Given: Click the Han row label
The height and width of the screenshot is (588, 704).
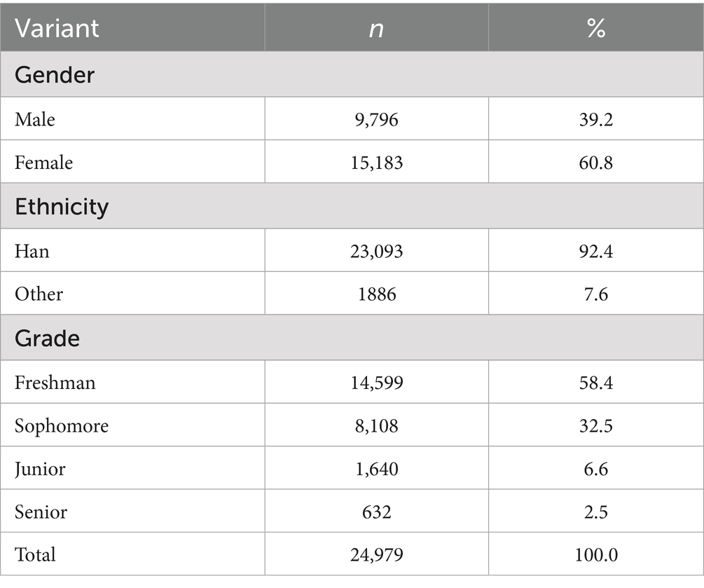Looking at the screenshot, I should (x=32, y=250).
